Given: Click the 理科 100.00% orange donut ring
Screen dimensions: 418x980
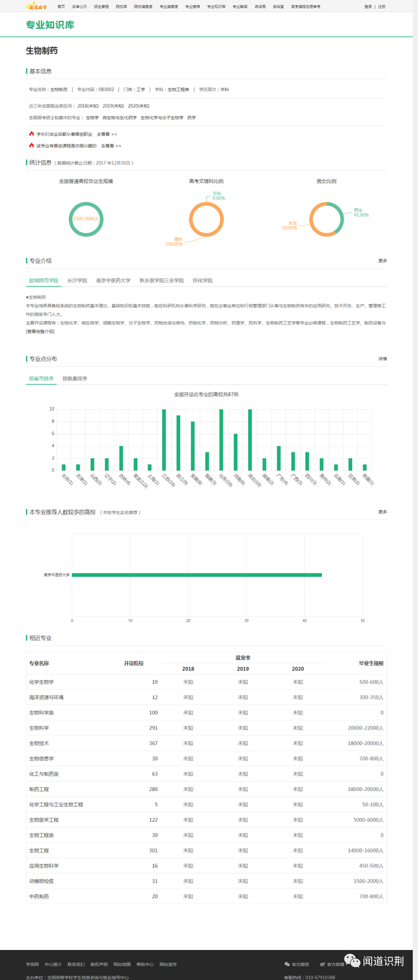Looking at the screenshot, I should (x=206, y=219).
